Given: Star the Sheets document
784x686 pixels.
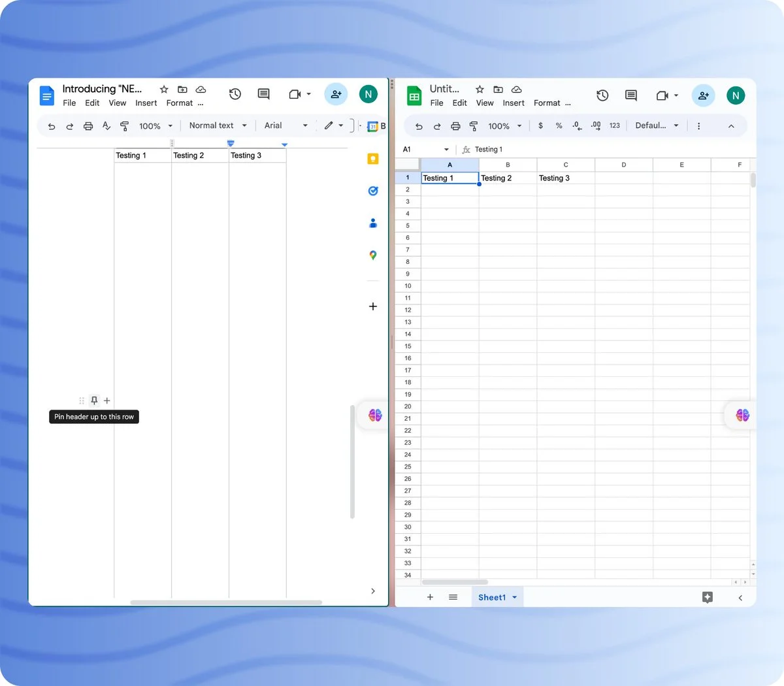Looking at the screenshot, I should coord(480,90).
